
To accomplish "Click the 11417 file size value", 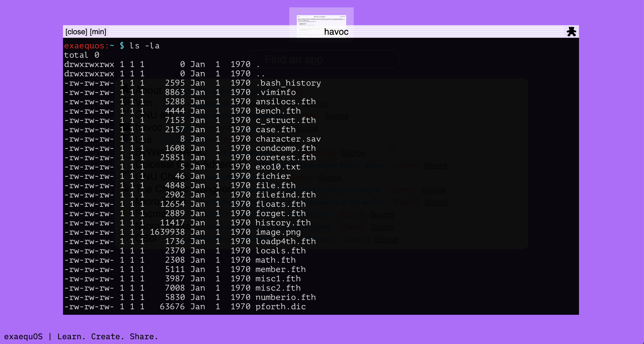I will click(172, 223).
